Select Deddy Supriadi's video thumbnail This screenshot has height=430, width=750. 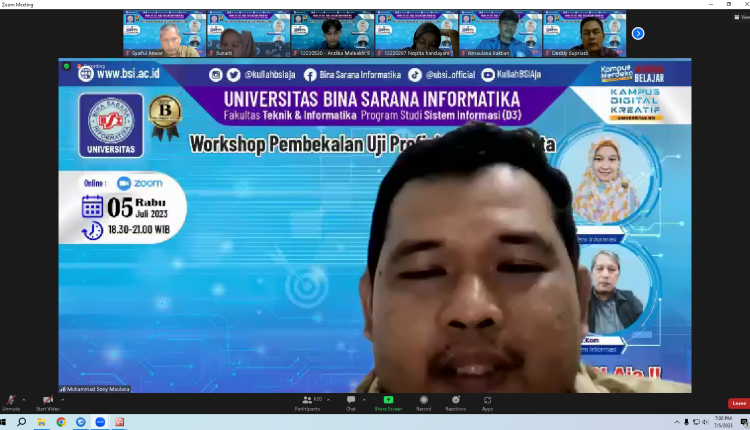pyautogui.click(x=585, y=33)
